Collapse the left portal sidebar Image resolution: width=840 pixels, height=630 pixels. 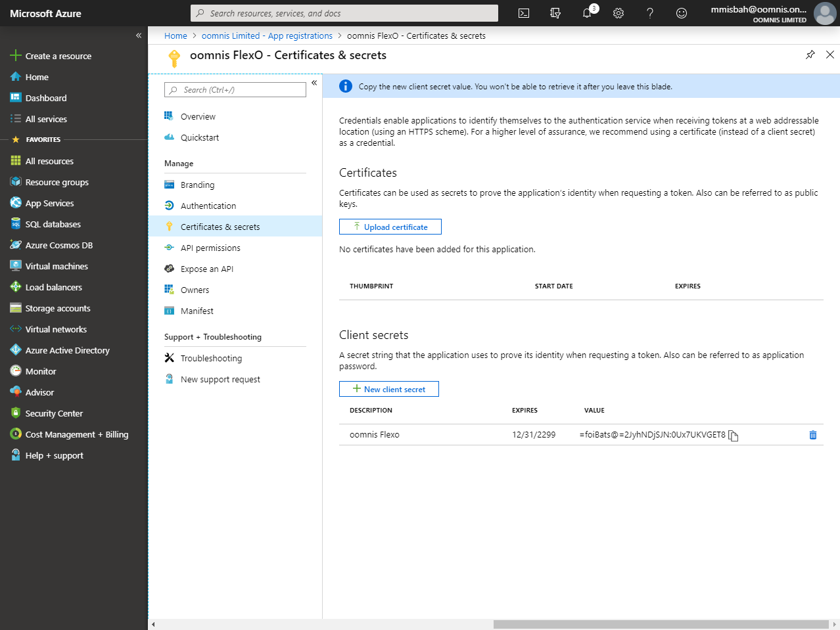[139, 35]
